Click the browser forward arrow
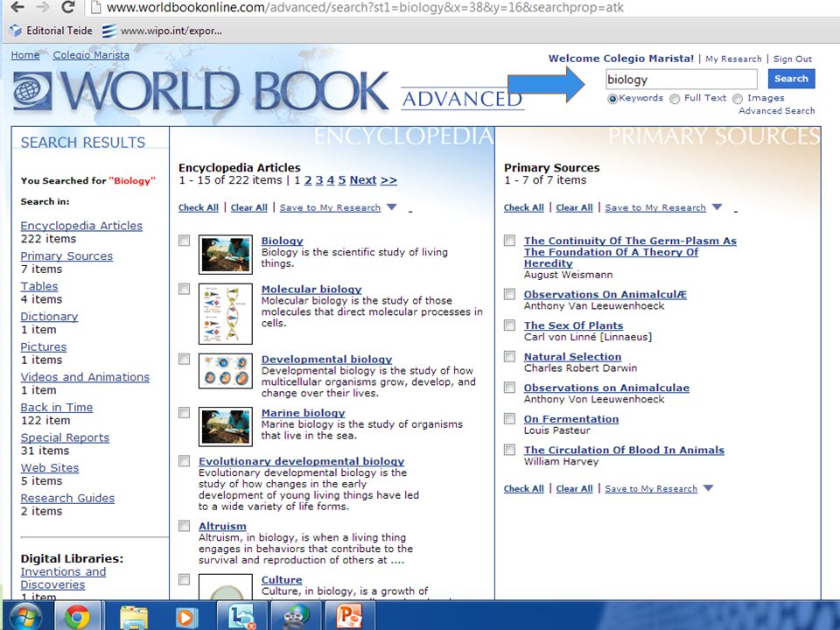840x630 pixels. [42, 7]
